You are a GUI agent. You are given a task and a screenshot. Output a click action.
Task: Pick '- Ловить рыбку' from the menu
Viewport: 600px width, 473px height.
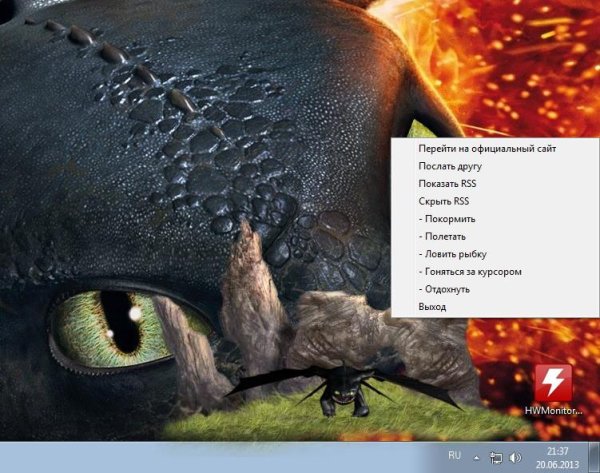495,254
